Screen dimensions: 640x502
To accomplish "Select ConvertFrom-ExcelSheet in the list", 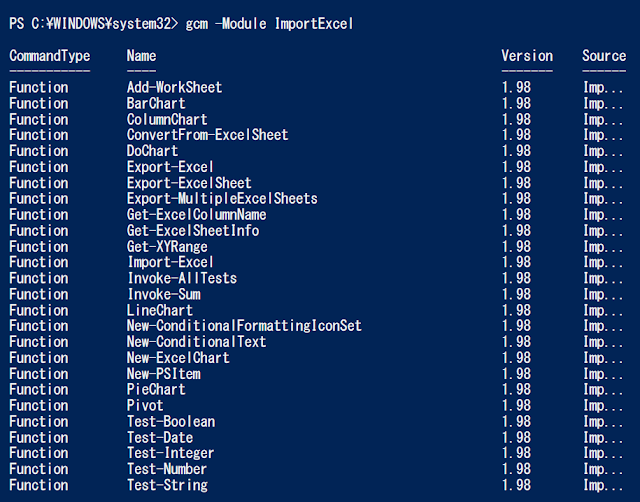I will [x=207, y=135].
